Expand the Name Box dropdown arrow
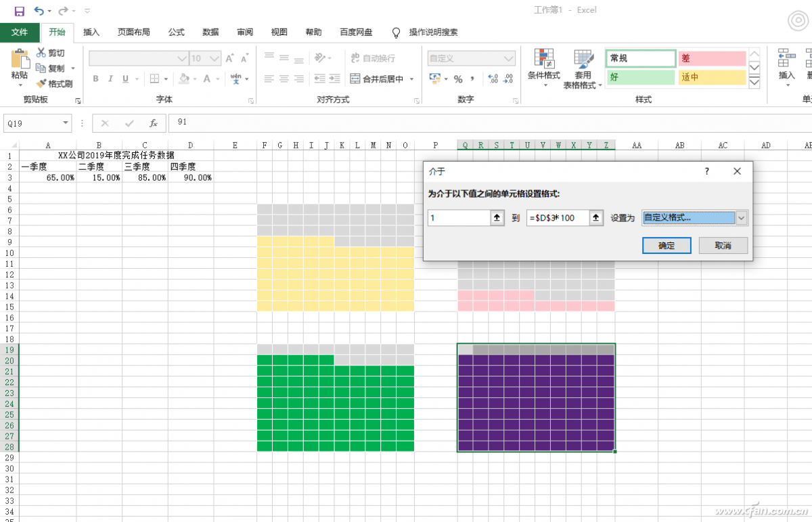 click(66, 123)
